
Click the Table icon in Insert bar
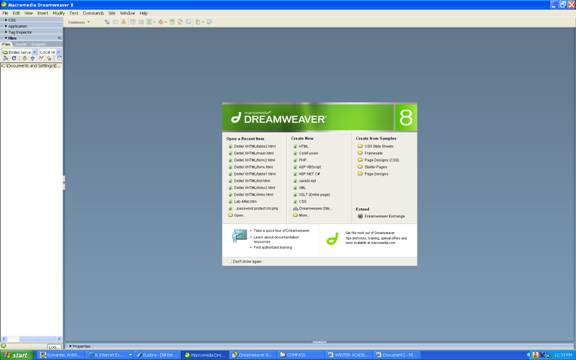133,22
